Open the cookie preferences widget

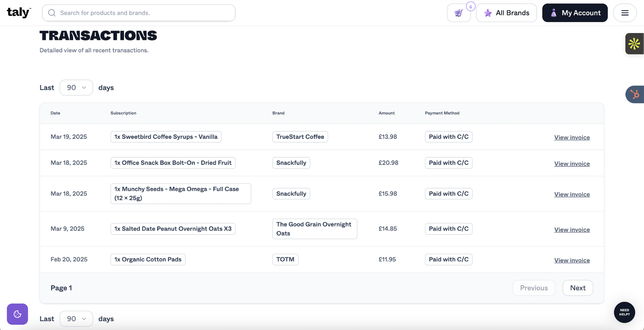[x=17, y=314]
